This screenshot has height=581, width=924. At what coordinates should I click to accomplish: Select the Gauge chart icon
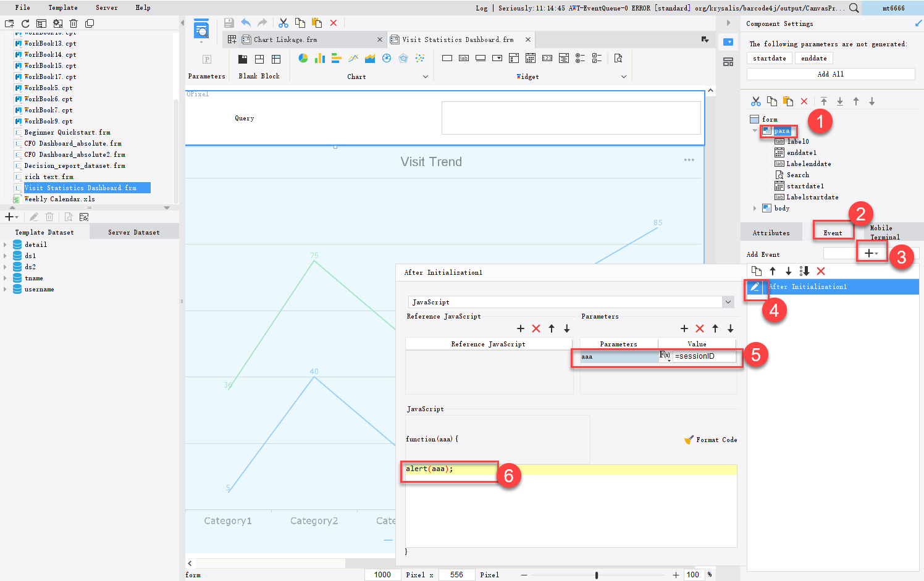[386, 57]
